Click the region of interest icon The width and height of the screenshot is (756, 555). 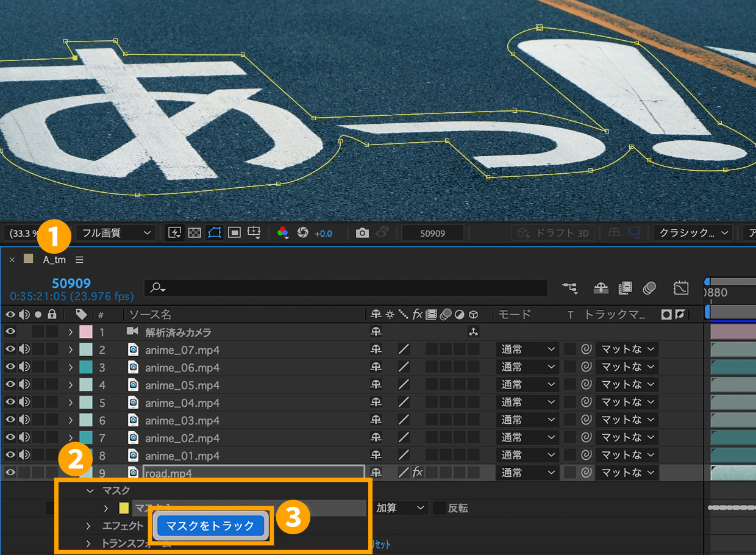(x=234, y=233)
